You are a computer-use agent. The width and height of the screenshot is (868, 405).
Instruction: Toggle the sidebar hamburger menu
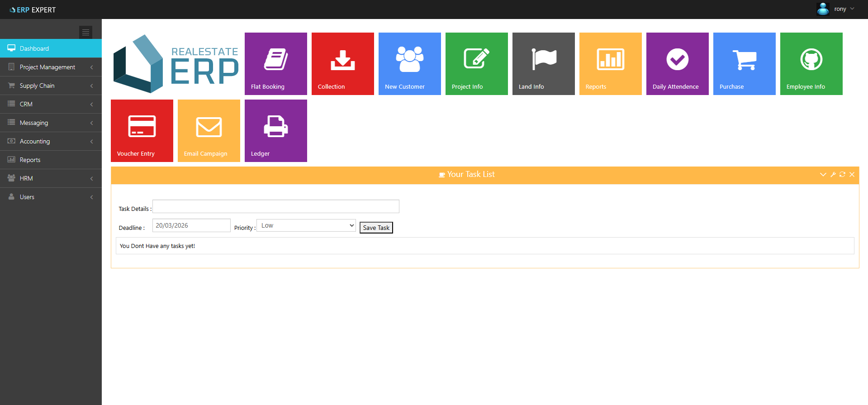(x=85, y=32)
